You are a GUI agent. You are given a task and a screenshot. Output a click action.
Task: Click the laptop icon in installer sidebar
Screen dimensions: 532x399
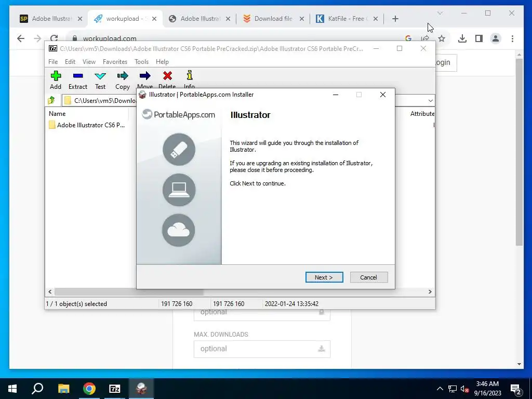tap(179, 190)
